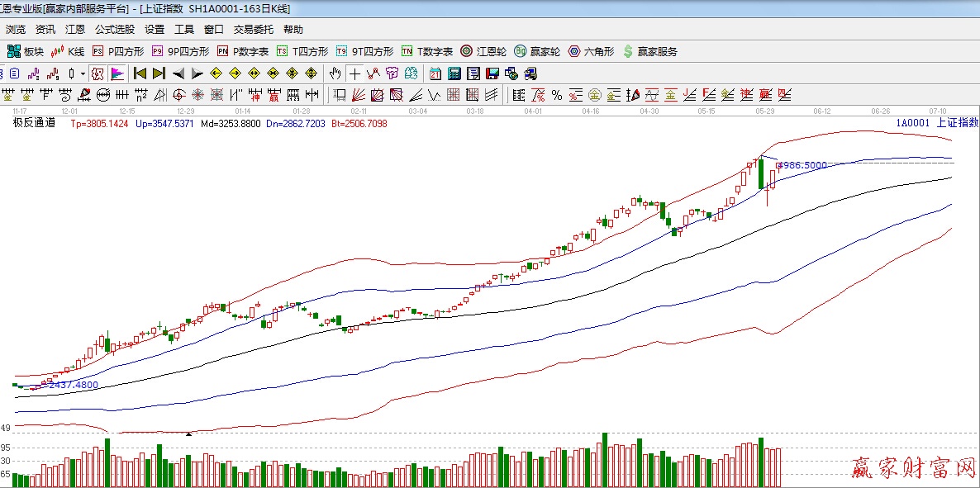Image resolution: width=980 pixels, height=488 pixels.
Task: Open the 交易委托 menu
Action: tap(253, 29)
